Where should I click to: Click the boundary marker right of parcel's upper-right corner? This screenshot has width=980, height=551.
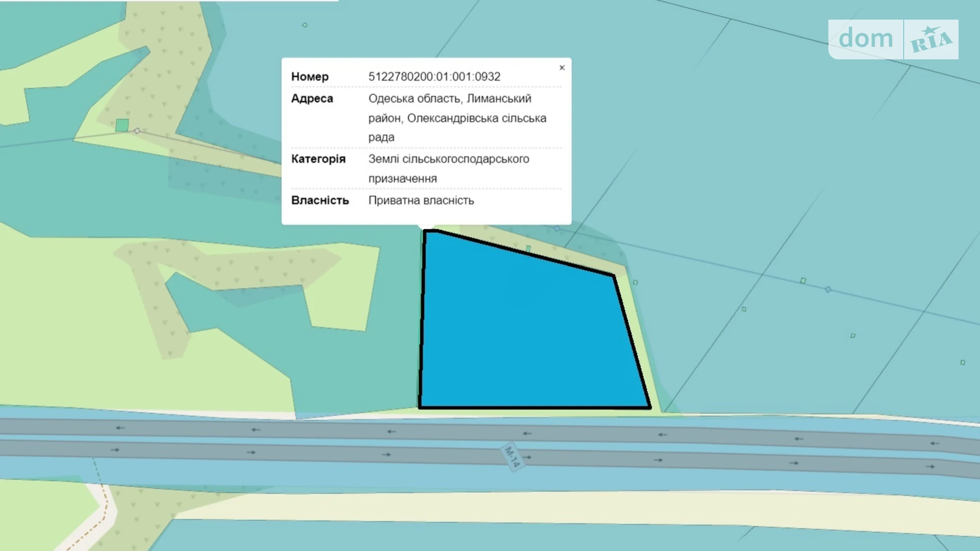[635, 282]
